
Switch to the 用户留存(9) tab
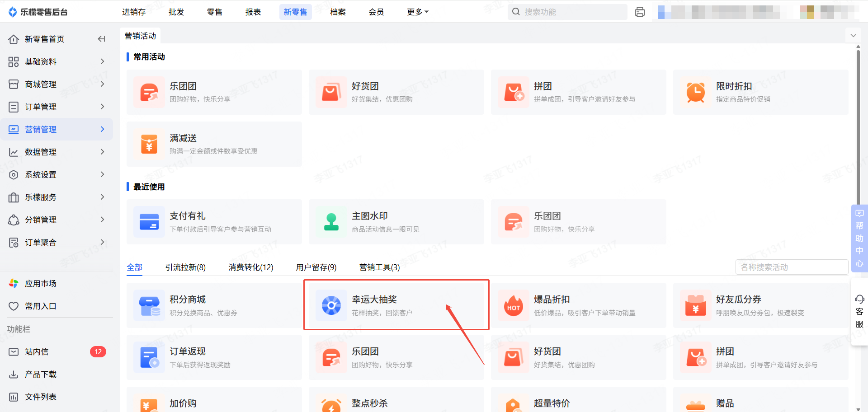point(316,267)
